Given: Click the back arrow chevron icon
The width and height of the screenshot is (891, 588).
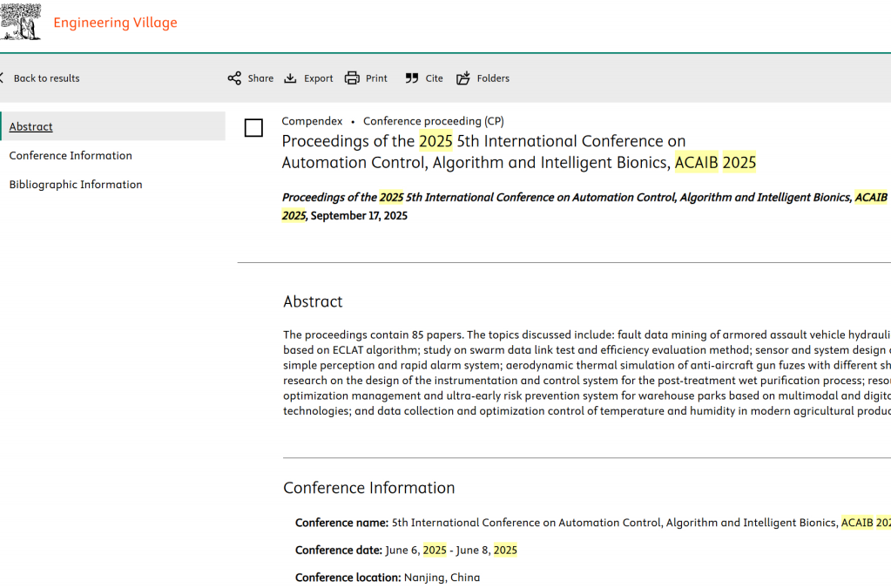Looking at the screenshot, I should pos(3,78).
